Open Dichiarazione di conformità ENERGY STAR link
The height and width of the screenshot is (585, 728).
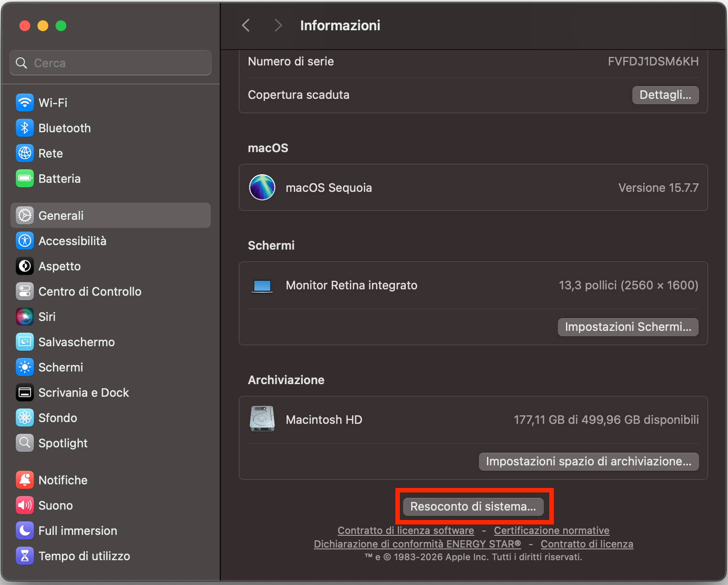tap(417, 544)
